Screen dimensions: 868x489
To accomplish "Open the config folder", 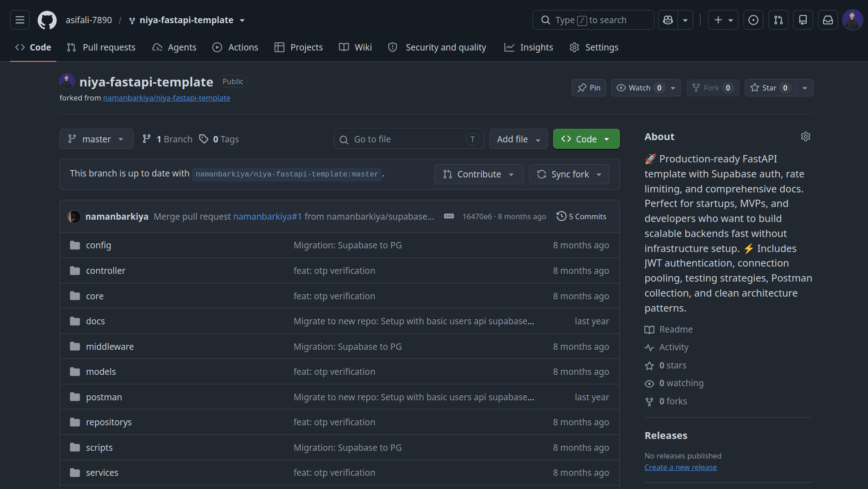I will pyautogui.click(x=99, y=245).
